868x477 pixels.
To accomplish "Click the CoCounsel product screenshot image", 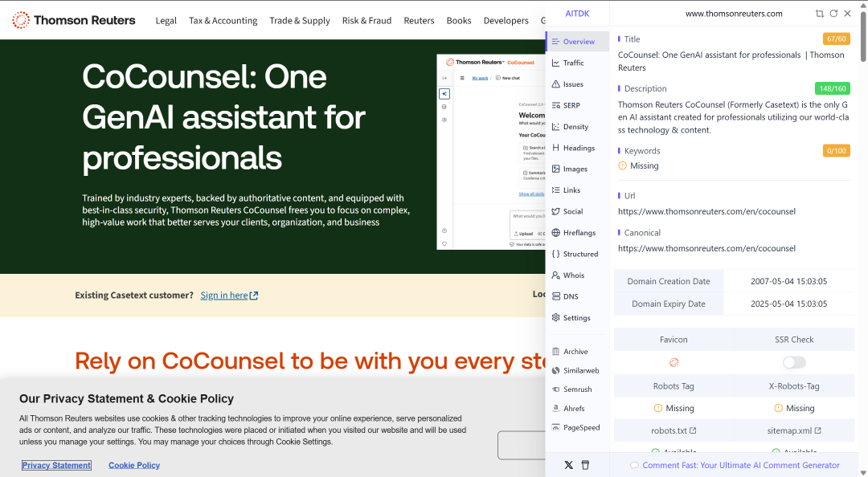I will click(x=491, y=152).
